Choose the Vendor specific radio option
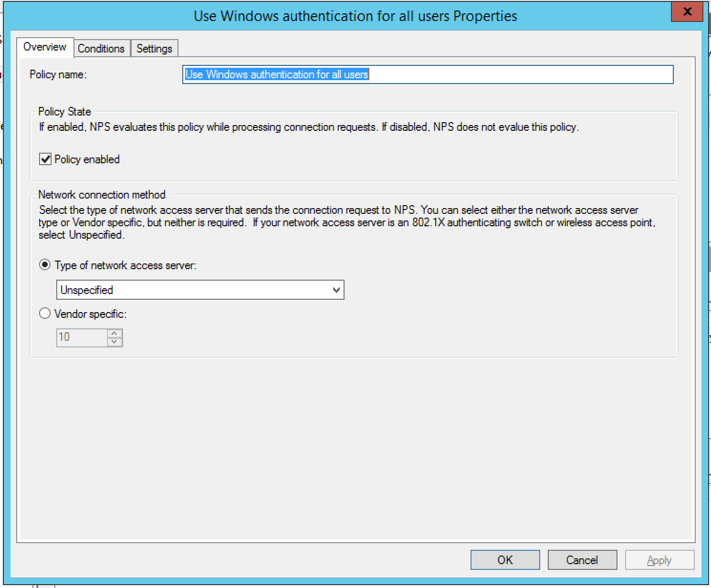This screenshot has height=588, width=711. click(45, 314)
